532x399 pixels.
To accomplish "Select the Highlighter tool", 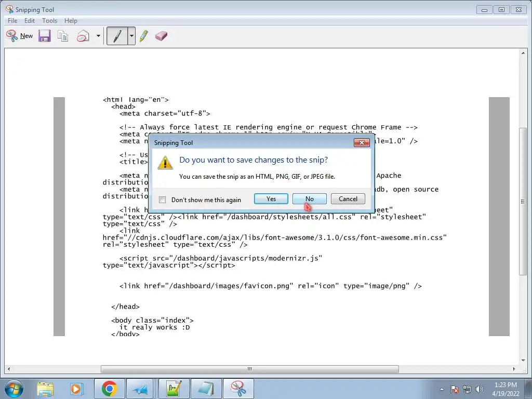I will [144, 36].
